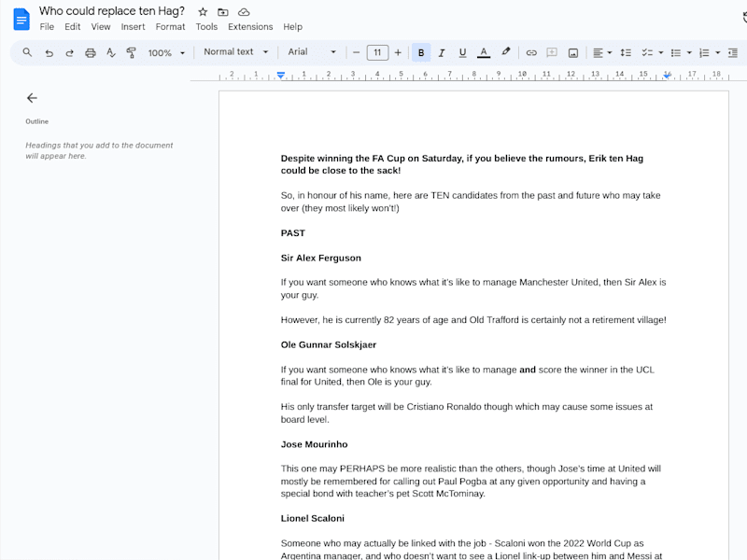Open the text alignment dropdown
The image size is (747, 560).
click(602, 53)
